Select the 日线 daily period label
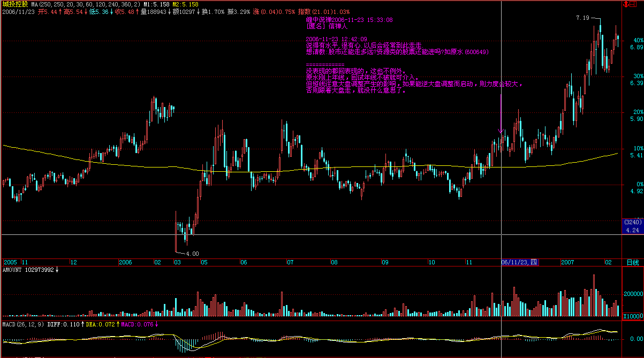This screenshot has width=644, height=358. (x=632, y=263)
